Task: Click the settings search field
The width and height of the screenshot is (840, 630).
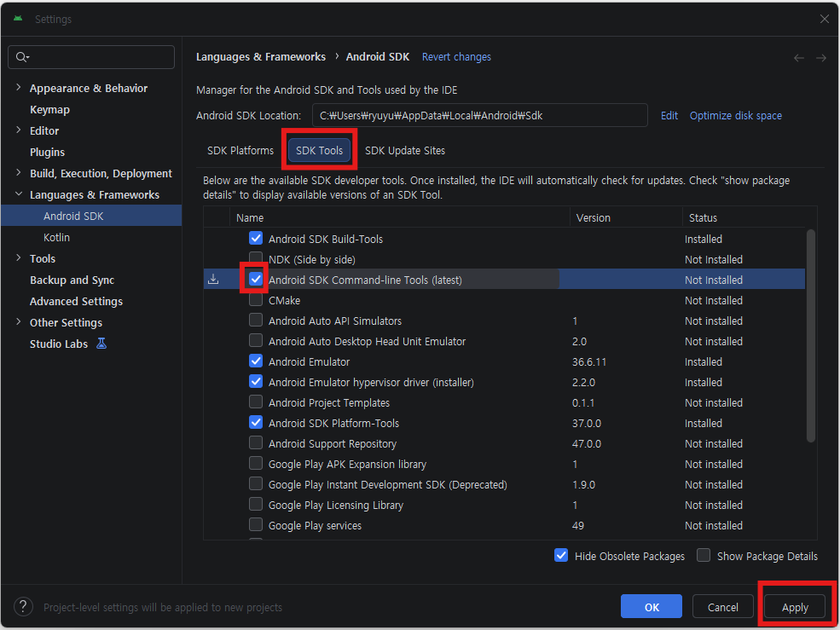Action: [x=91, y=57]
